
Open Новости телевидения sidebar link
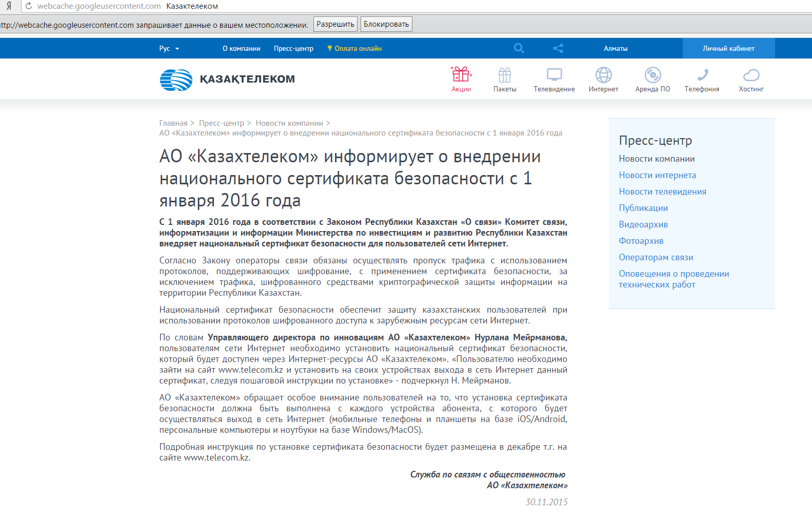pyautogui.click(x=662, y=192)
